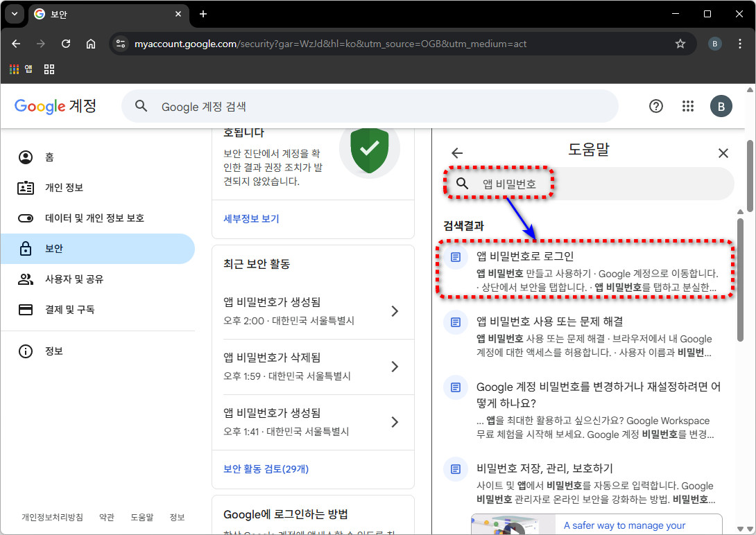The image size is (756, 535).
Task: Click the help search field with 앱 비밀번호
Action: tap(589, 184)
